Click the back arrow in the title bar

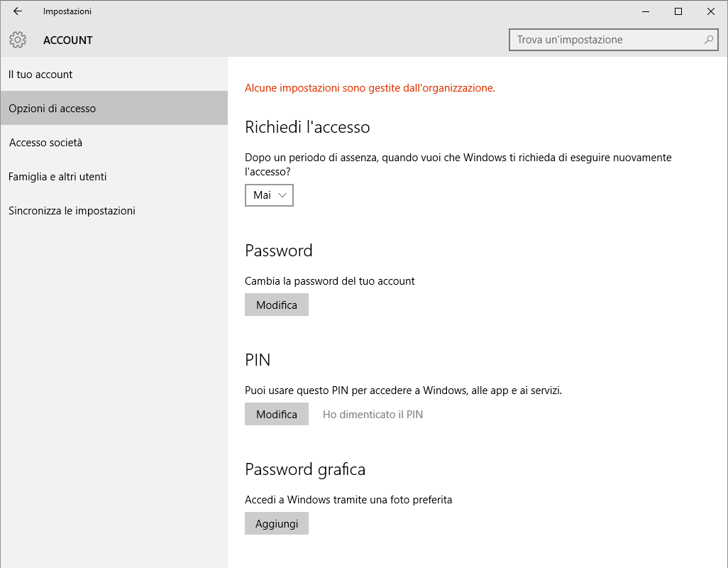pyautogui.click(x=18, y=11)
